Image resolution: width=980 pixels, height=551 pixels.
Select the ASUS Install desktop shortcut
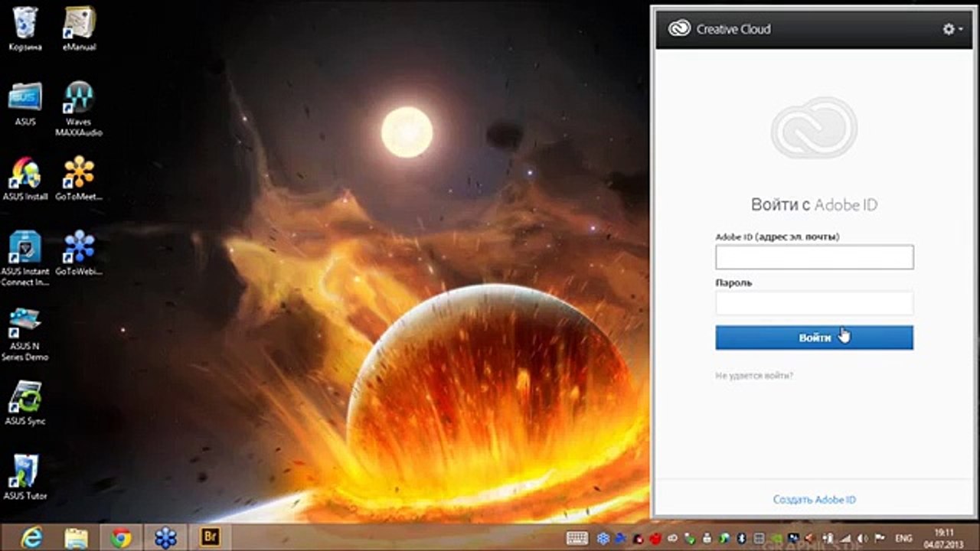point(25,179)
